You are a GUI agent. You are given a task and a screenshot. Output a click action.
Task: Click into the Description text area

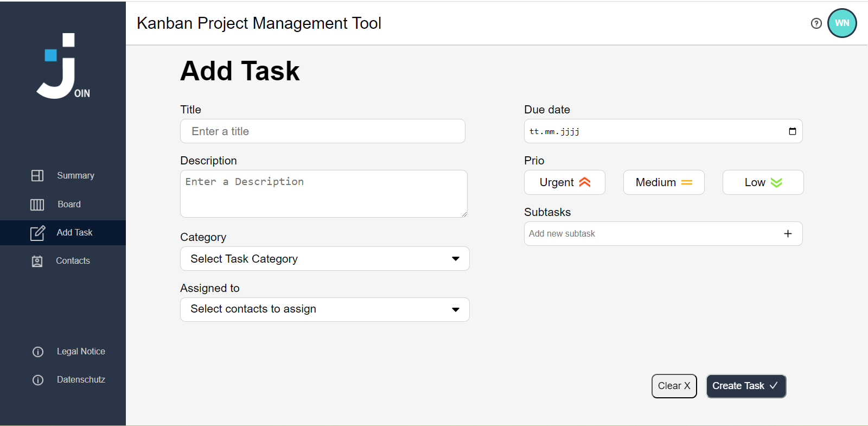[323, 194]
